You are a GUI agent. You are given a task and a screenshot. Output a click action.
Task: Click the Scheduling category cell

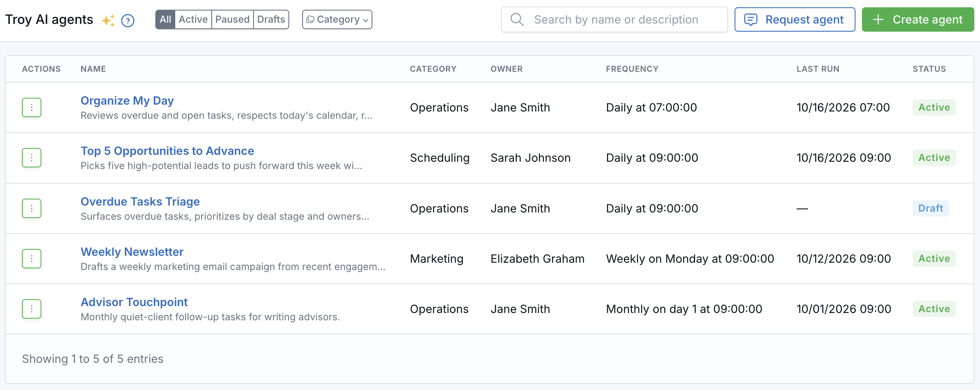(x=440, y=158)
